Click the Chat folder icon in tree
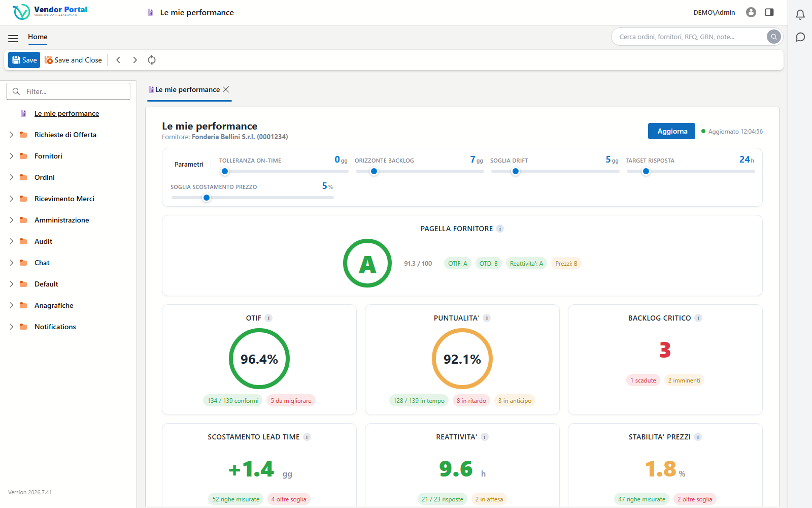The image size is (812, 508). pyautogui.click(x=23, y=263)
